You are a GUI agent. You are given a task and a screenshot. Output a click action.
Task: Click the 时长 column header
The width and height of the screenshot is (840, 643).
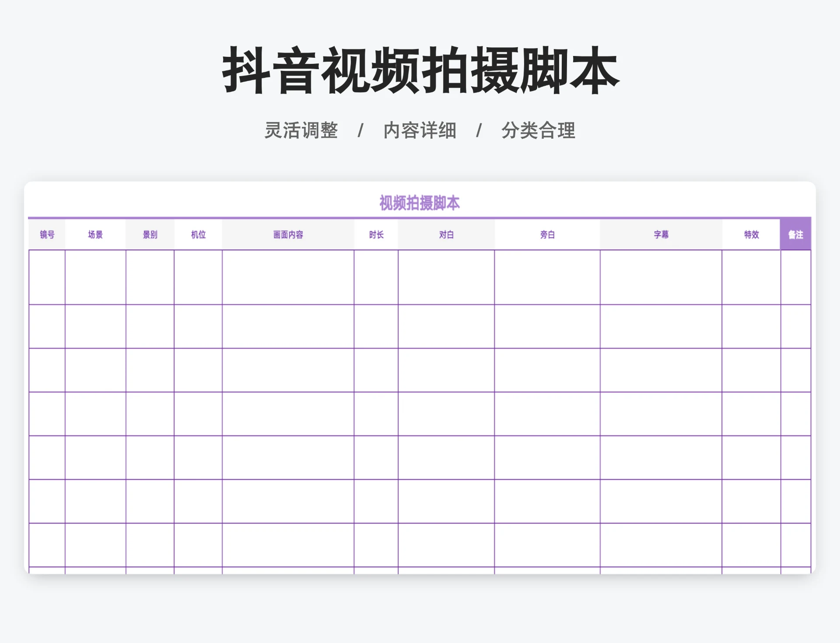(376, 234)
